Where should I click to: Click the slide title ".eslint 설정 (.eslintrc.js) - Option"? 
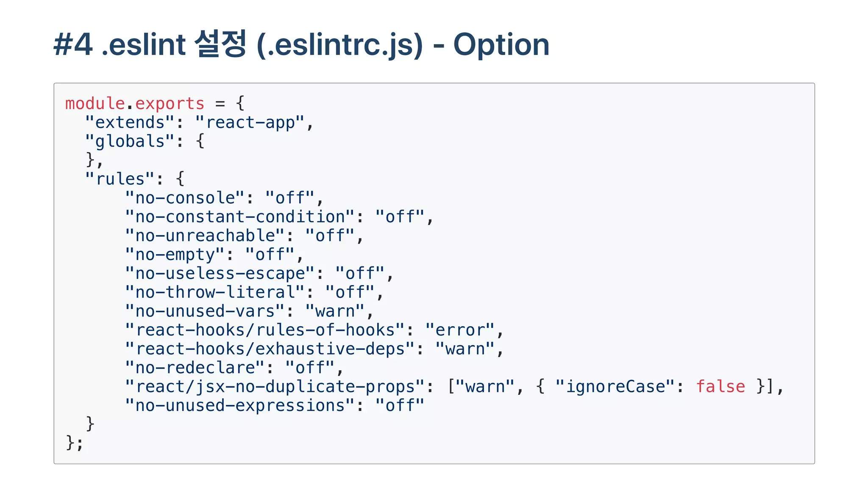click(301, 44)
